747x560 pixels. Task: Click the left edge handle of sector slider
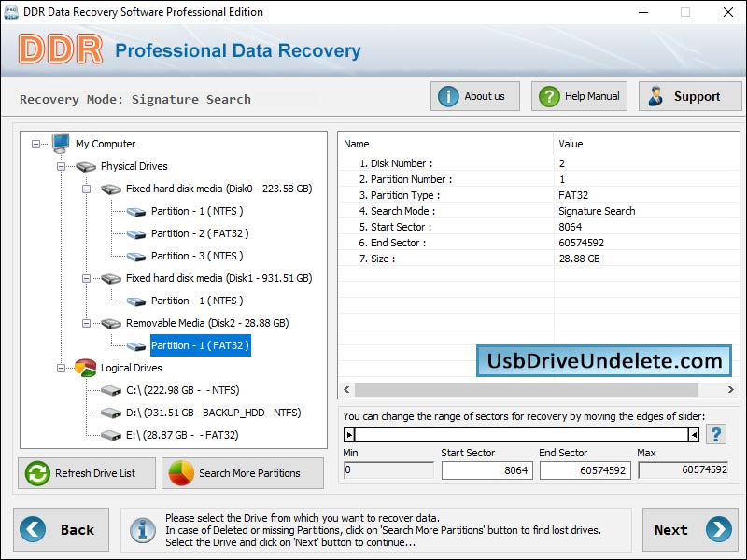pos(349,434)
